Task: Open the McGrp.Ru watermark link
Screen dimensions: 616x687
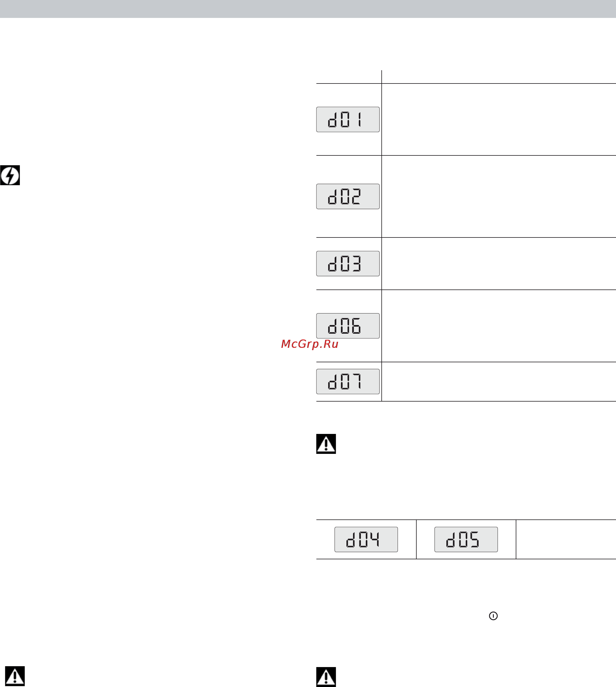Action: [310, 344]
